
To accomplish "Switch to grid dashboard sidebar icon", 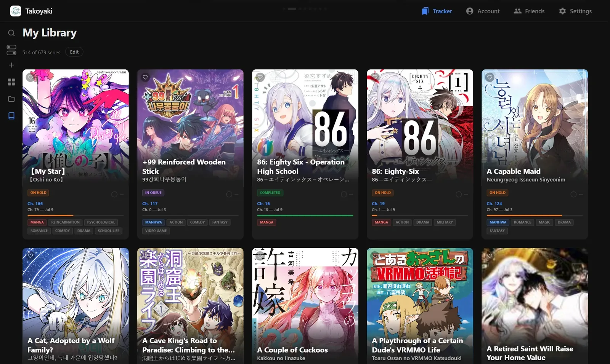I will pos(11,82).
